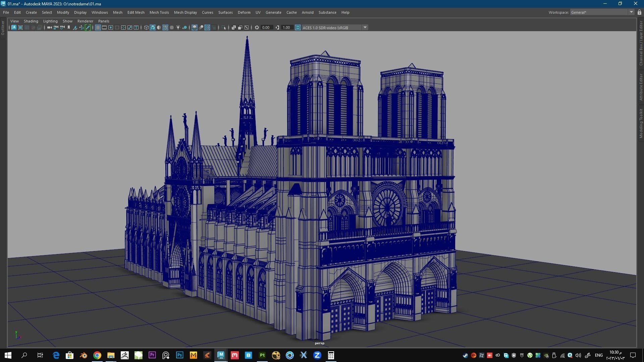Screen dimensions: 644x362
Task: Open the panel View menu
Action: pos(14,21)
